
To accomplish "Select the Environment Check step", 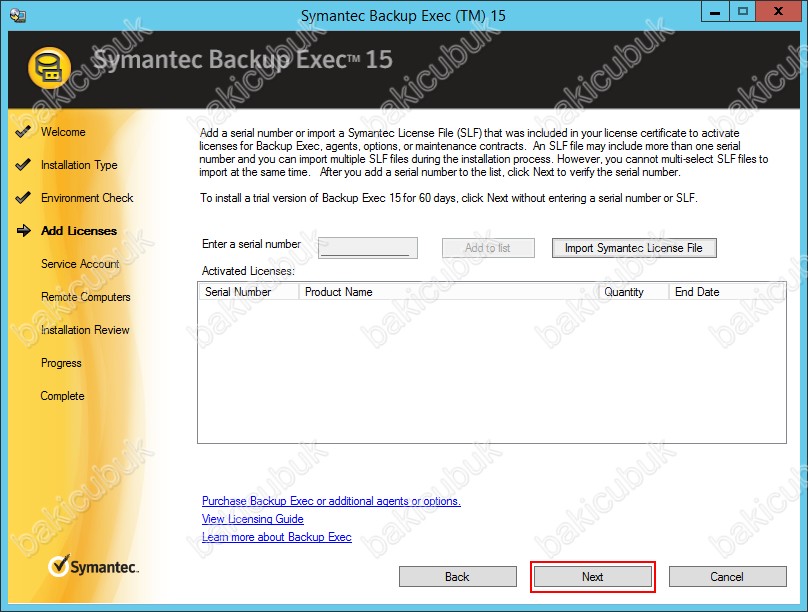I will (x=87, y=198).
